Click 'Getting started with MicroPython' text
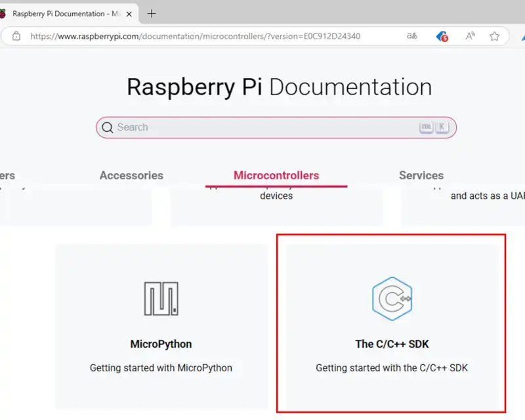 click(x=161, y=367)
